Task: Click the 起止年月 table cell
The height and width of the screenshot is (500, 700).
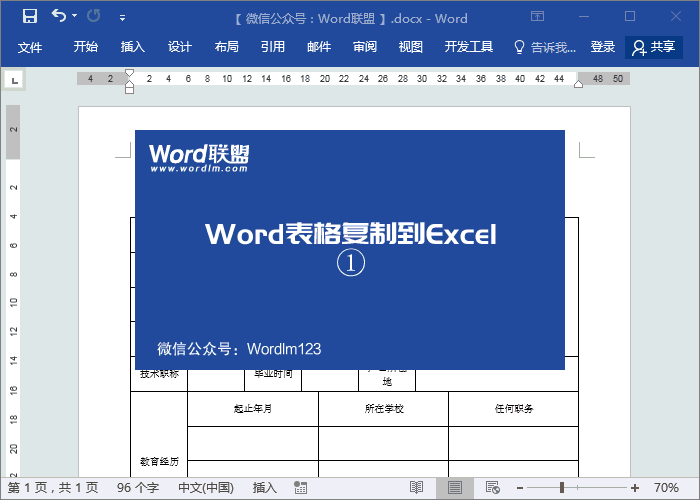Action: pos(253,408)
